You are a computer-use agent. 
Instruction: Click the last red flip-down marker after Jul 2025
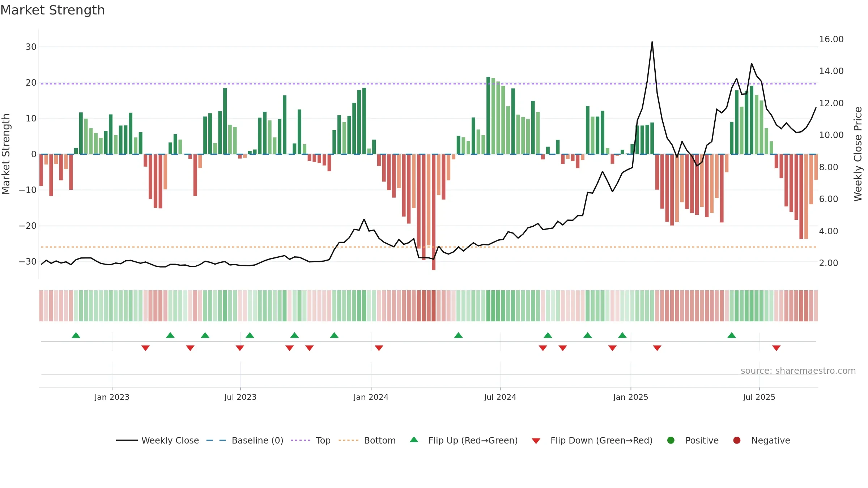pos(776,348)
